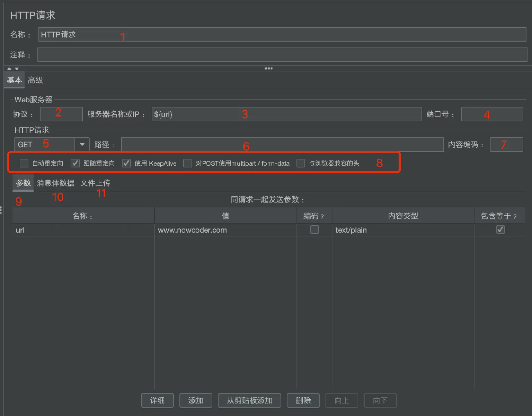532x416 pixels.
Task: Click the 端口号 input field
Action: [x=492, y=114]
